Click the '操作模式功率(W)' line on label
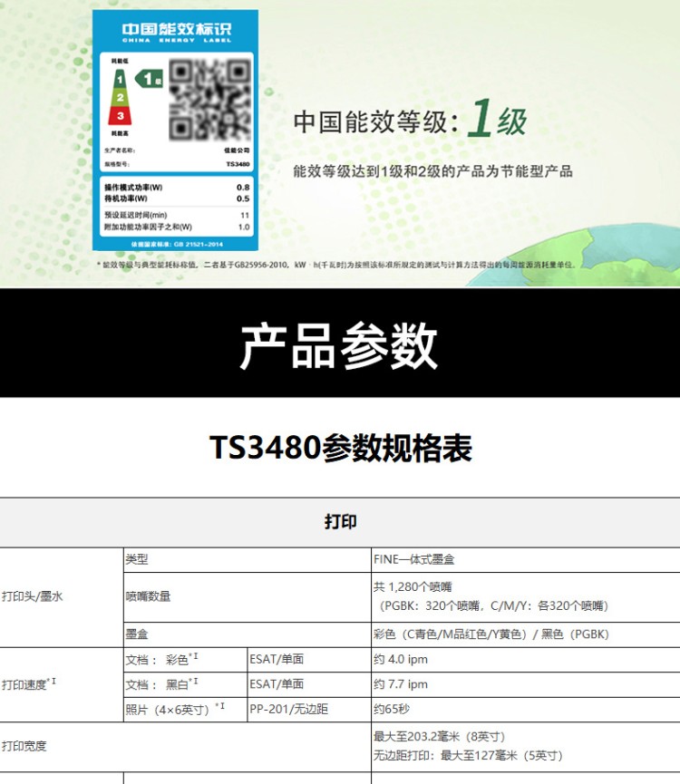Screen dimensions: 680x784 pos(177,188)
